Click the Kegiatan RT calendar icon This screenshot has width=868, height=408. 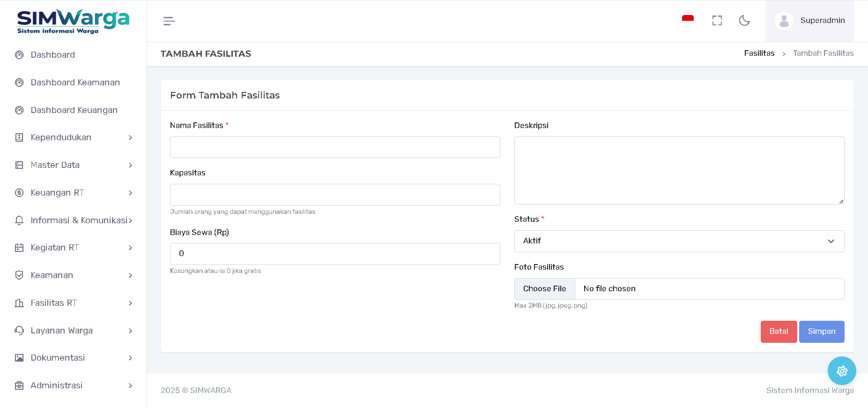19,248
